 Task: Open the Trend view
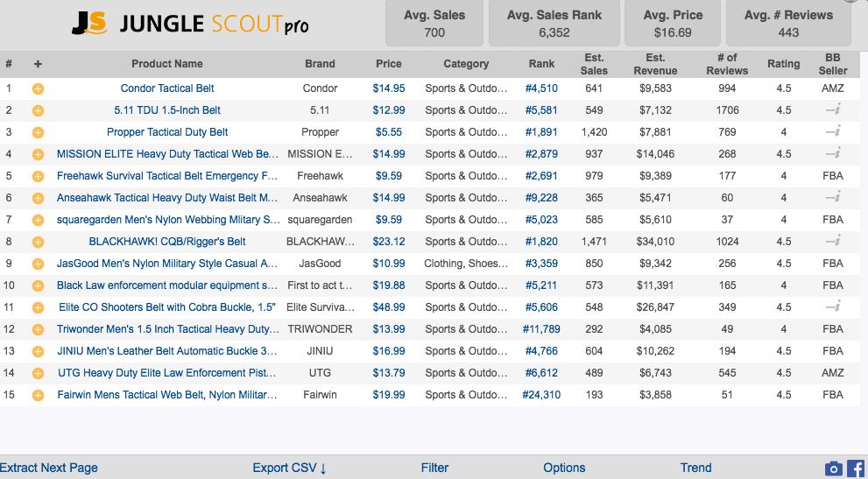pyautogui.click(x=695, y=468)
